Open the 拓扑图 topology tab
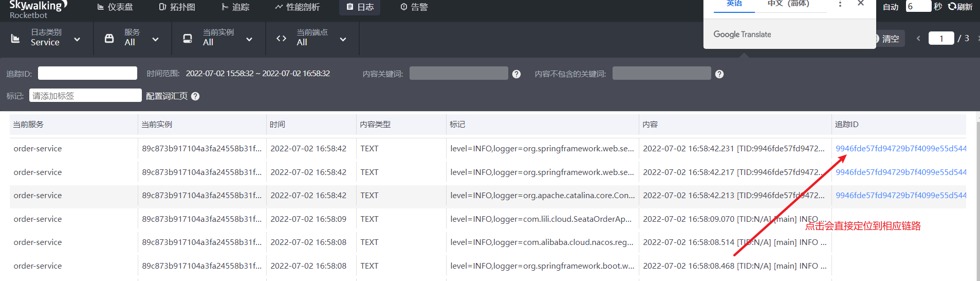980x281 pixels. point(177,7)
